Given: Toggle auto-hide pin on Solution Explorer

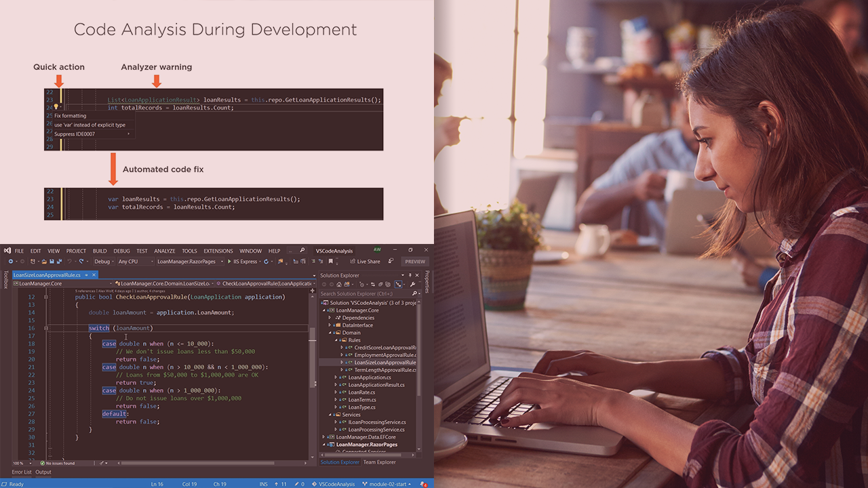Looking at the screenshot, I should tap(410, 275).
